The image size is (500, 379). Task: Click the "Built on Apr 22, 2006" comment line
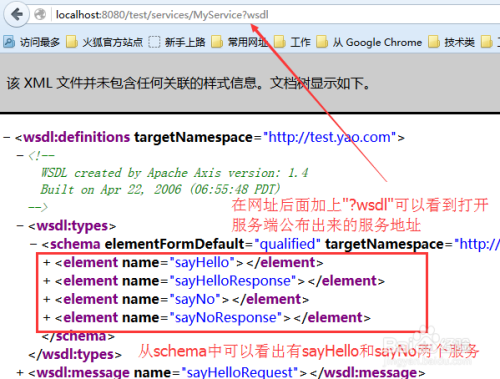[x=160, y=189]
